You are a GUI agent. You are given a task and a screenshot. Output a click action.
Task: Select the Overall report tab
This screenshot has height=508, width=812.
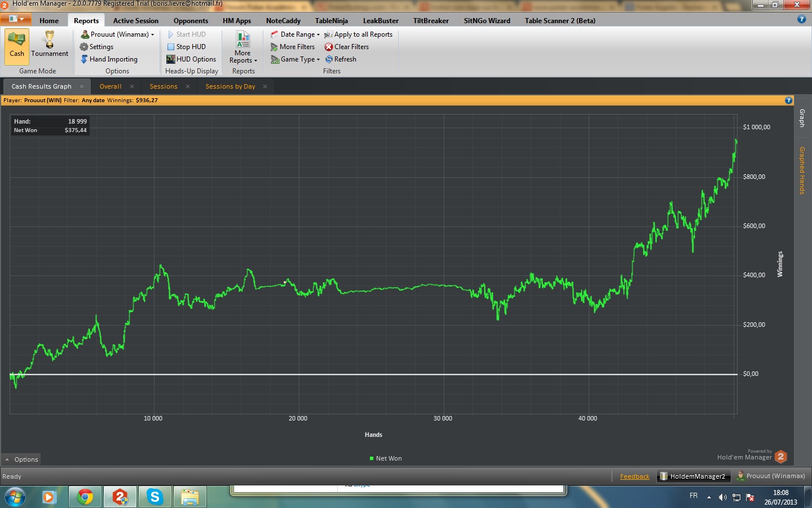click(x=111, y=86)
